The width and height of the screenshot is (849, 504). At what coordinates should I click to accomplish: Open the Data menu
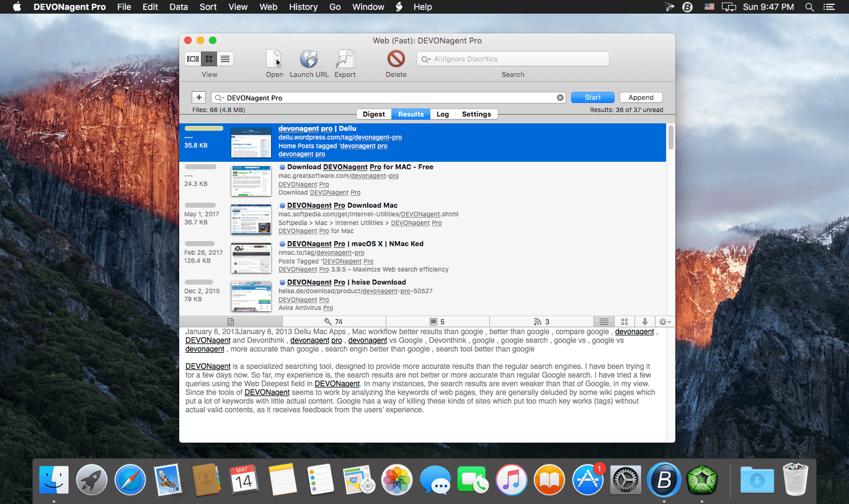[179, 7]
